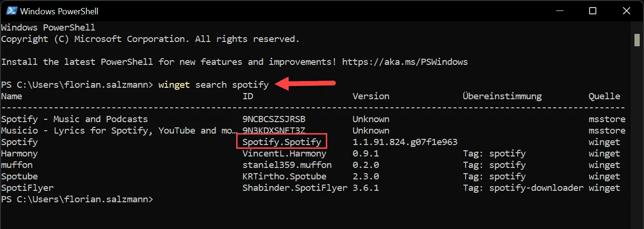644x229 pixels.
Task: Click the Windows PowerShell title text
Action: click(x=59, y=10)
